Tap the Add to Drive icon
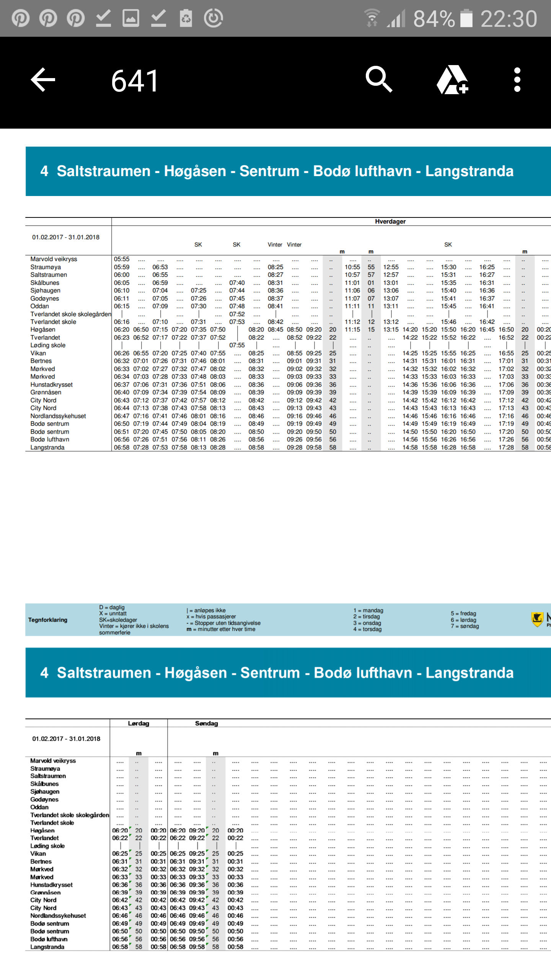 (x=452, y=80)
